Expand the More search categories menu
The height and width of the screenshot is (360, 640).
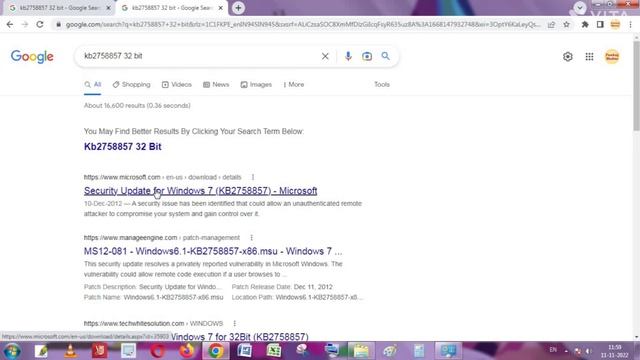pyautogui.click(x=293, y=85)
